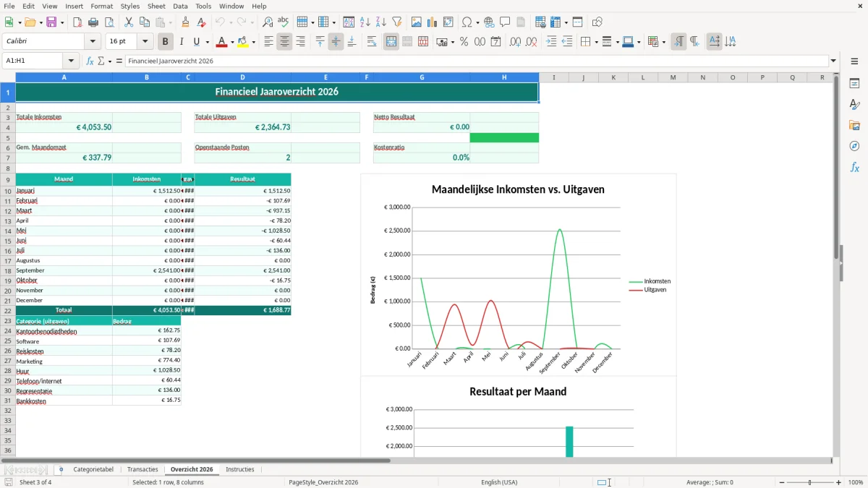Open Special Character dropdown arrow
Screen dimensions: 868x488
pyautogui.click(x=477, y=22)
